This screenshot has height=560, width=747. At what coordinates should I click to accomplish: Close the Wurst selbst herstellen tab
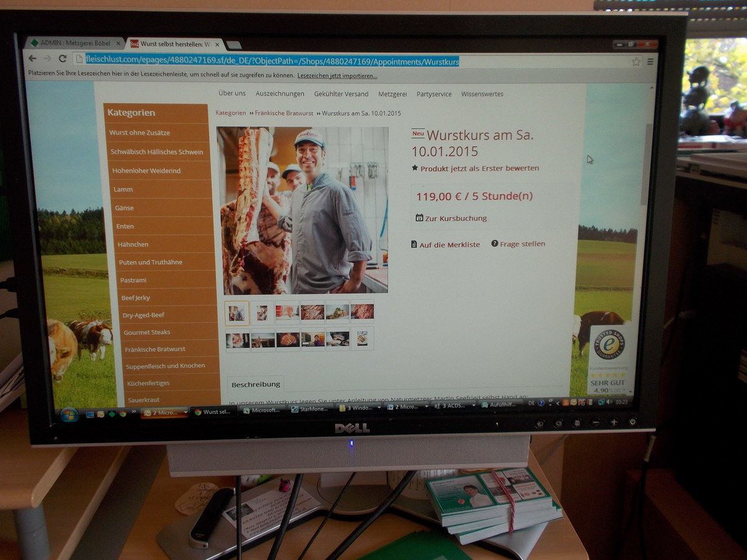[217, 44]
